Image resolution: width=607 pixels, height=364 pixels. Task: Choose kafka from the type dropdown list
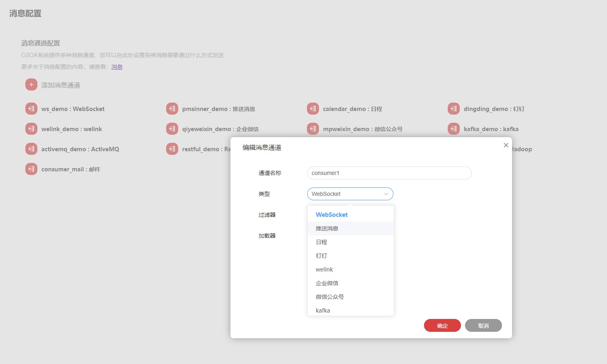[323, 310]
